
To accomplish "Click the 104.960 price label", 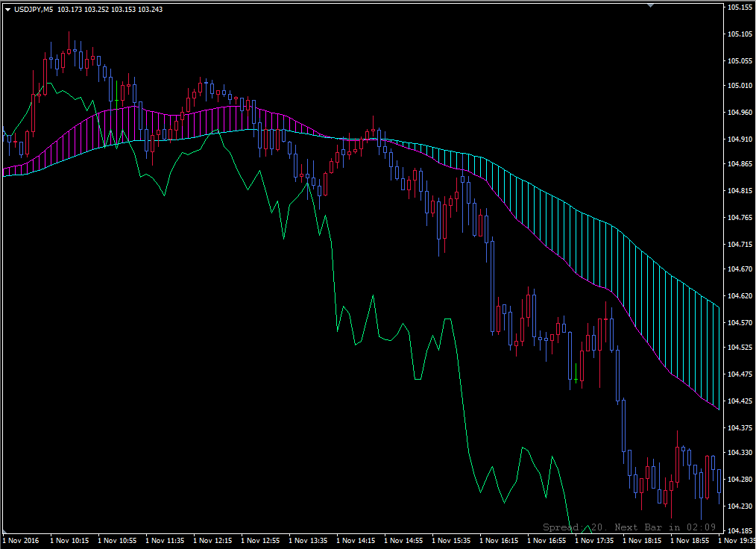I will tap(740, 113).
